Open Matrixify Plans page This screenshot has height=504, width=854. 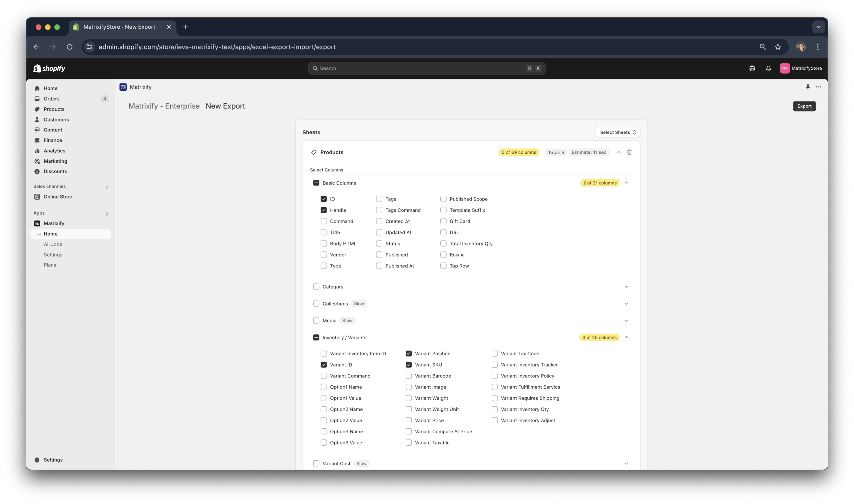(x=50, y=265)
